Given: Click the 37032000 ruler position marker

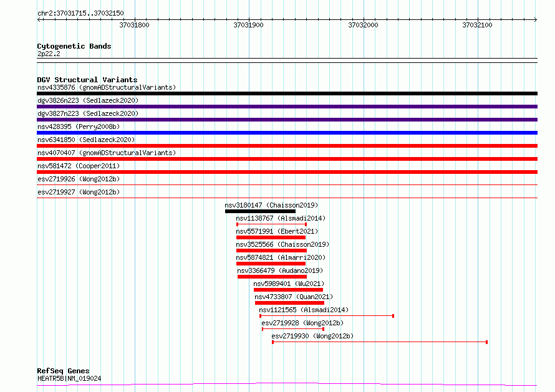Looking at the screenshot, I should pyautogui.click(x=363, y=25).
